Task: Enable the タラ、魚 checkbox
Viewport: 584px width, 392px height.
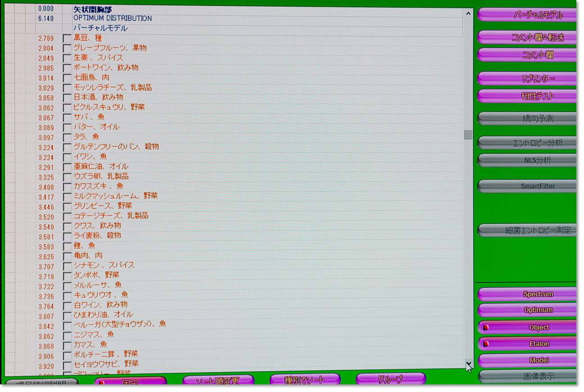Action: 67,138
